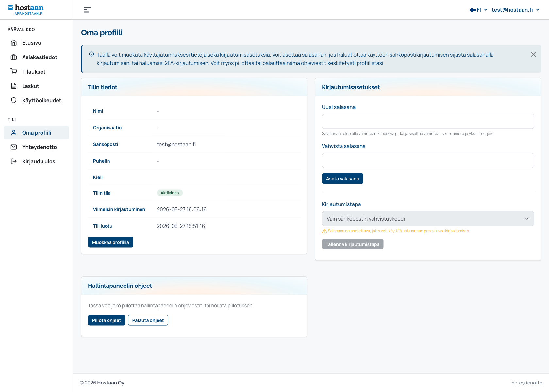This screenshot has width=549, height=392.
Task: Click the Piilota ohjeet button
Action: pos(107,320)
